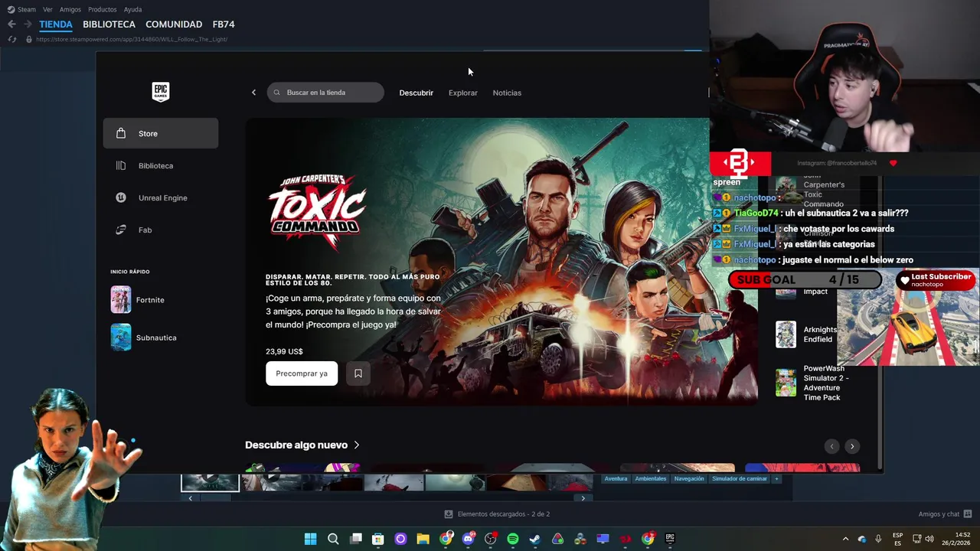Screen dimensions: 980x551
Task: Open Discord from taskbar
Action: coord(468,539)
